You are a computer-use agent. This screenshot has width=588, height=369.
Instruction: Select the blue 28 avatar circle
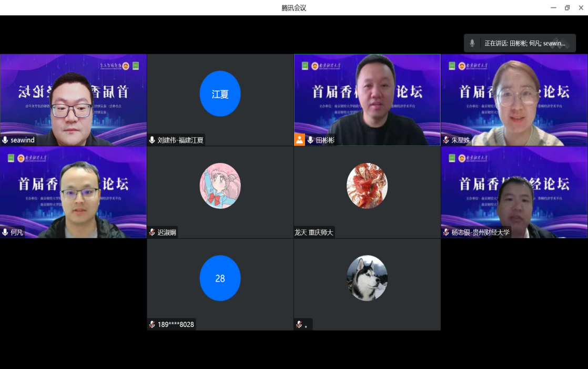pos(220,278)
